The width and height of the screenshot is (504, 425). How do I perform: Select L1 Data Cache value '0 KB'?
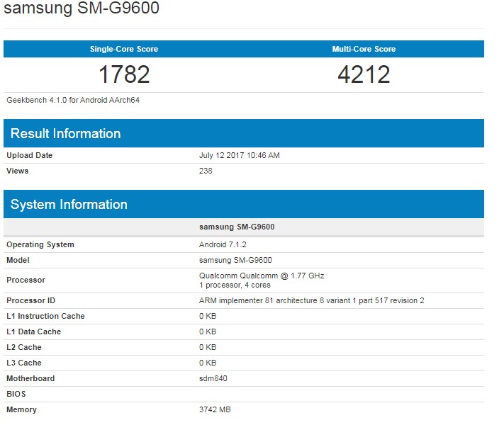point(207,331)
